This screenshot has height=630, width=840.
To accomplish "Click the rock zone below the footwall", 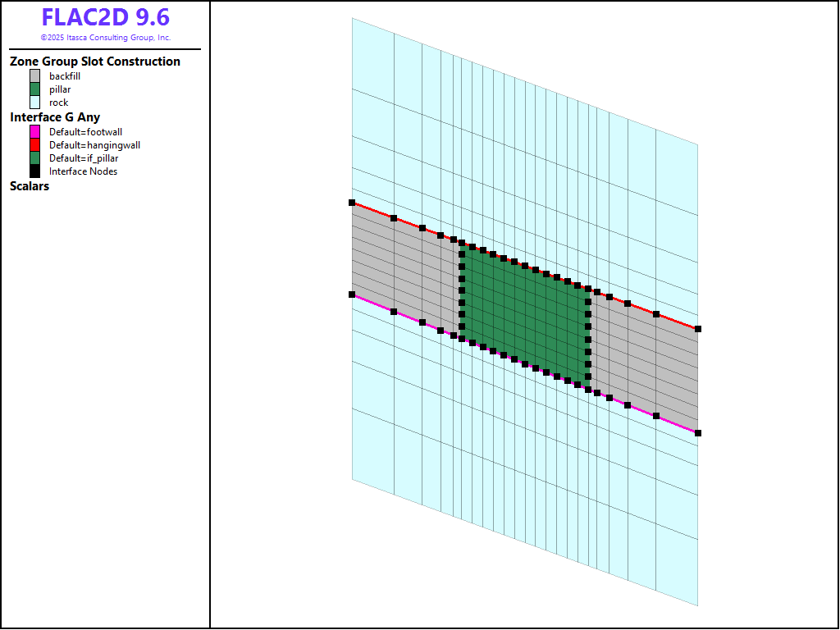I will [525, 468].
